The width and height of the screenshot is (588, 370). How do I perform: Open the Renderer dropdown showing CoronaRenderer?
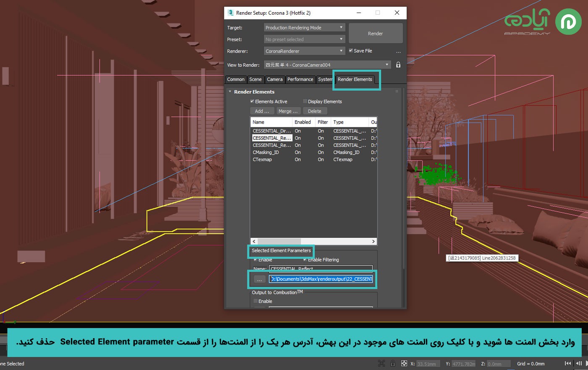pos(304,51)
